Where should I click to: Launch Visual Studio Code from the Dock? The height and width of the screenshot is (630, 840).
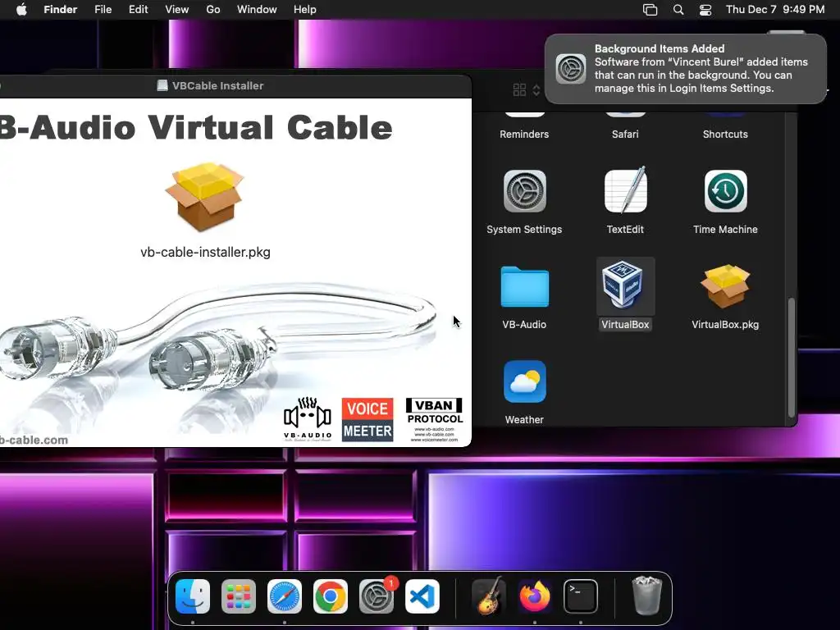tap(422, 596)
